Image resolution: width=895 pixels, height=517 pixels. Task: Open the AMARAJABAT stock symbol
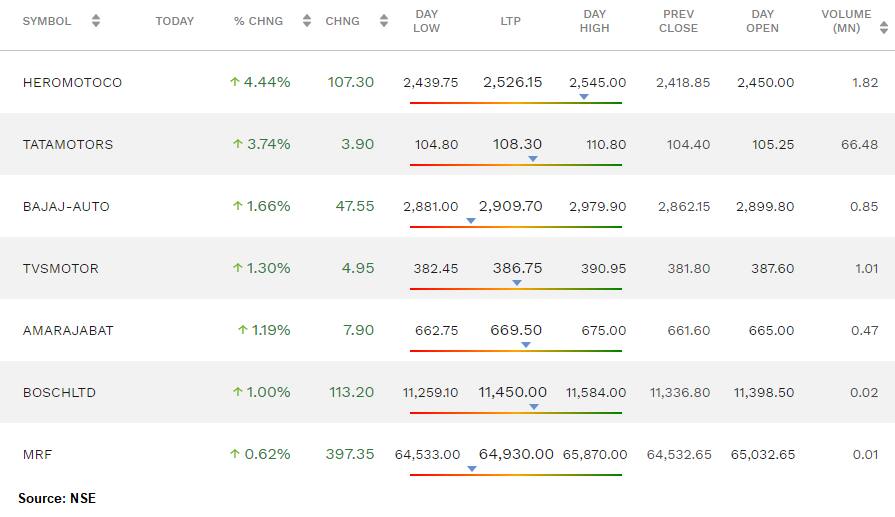[68, 331]
